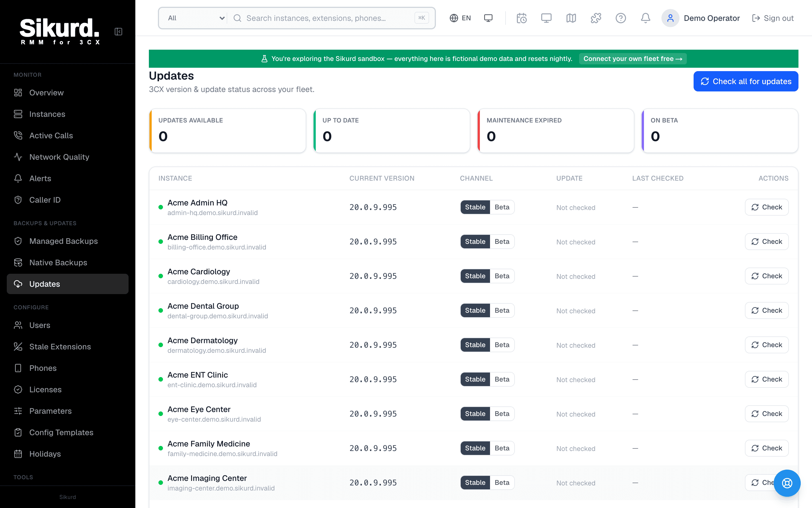
Task: Open the map icon in header
Action: [571, 18]
